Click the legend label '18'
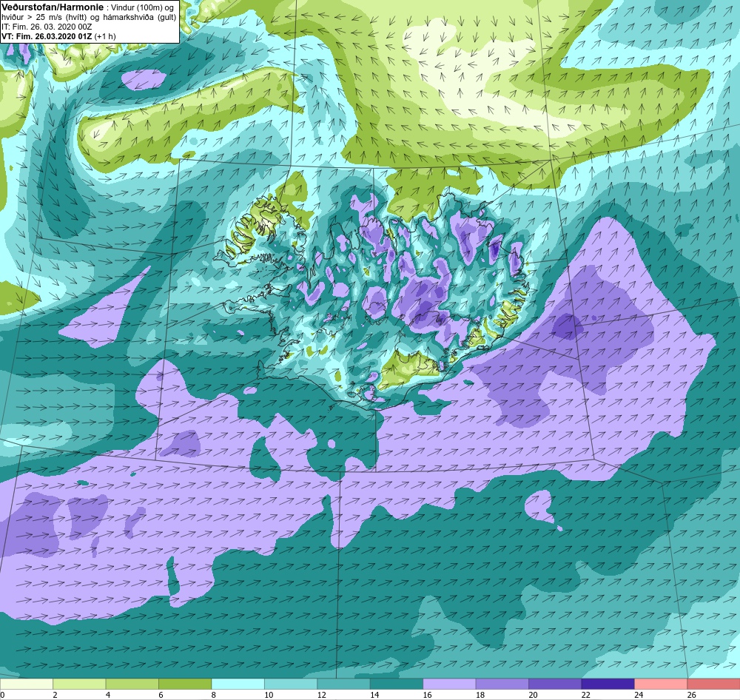This screenshot has width=740, height=700. 480,695
